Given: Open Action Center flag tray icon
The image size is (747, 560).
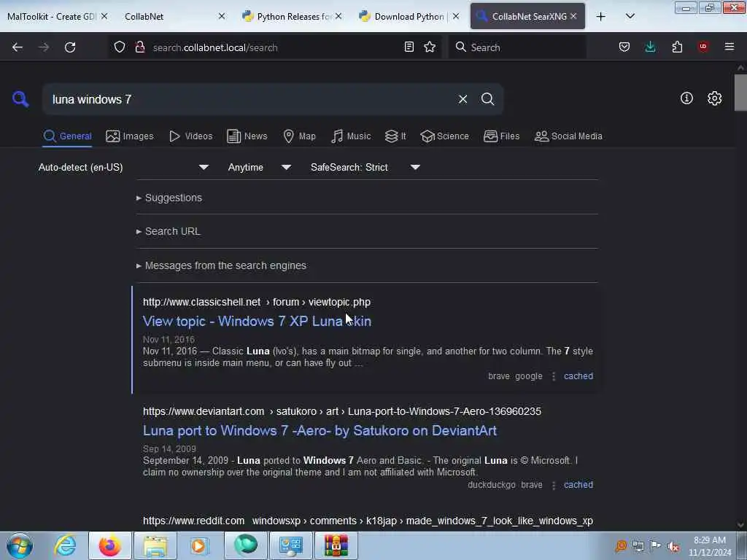Looking at the screenshot, I should click(656, 546).
